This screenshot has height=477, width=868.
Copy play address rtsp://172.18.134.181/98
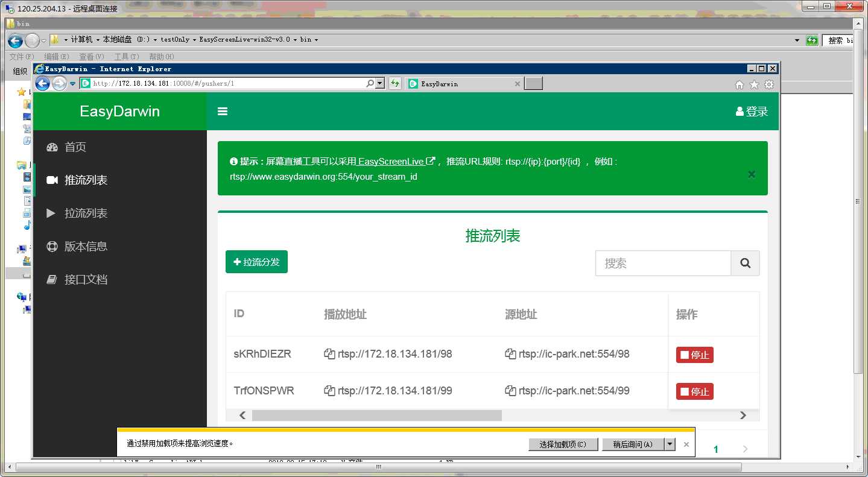coord(329,354)
